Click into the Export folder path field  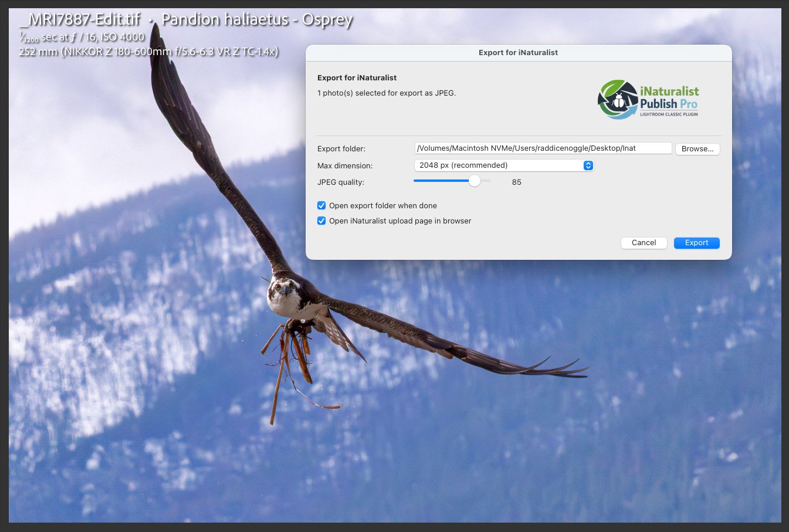543,148
